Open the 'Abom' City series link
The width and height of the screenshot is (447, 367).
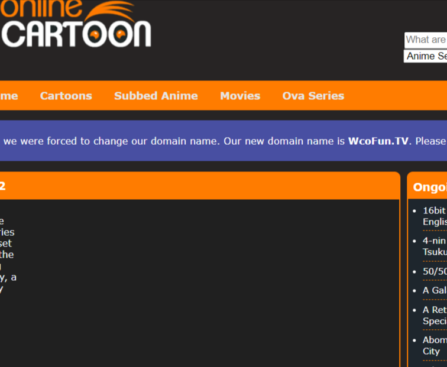(x=435, y=345)
